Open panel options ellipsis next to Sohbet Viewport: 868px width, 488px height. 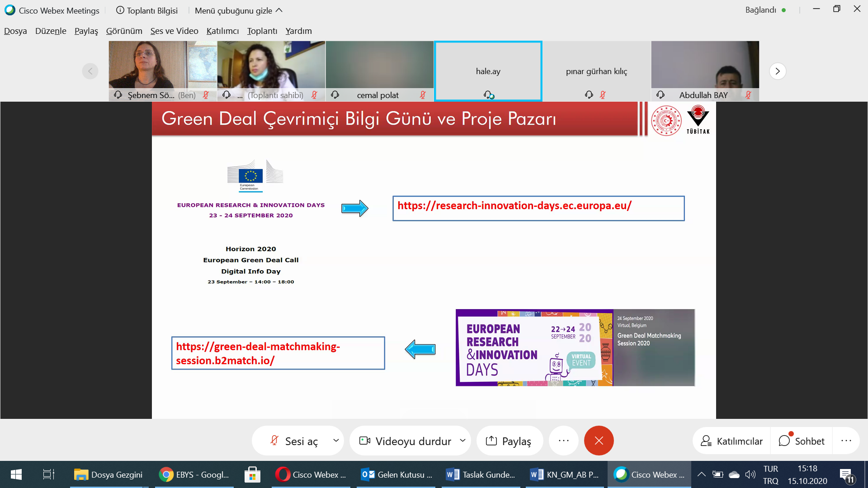[846, 441]
